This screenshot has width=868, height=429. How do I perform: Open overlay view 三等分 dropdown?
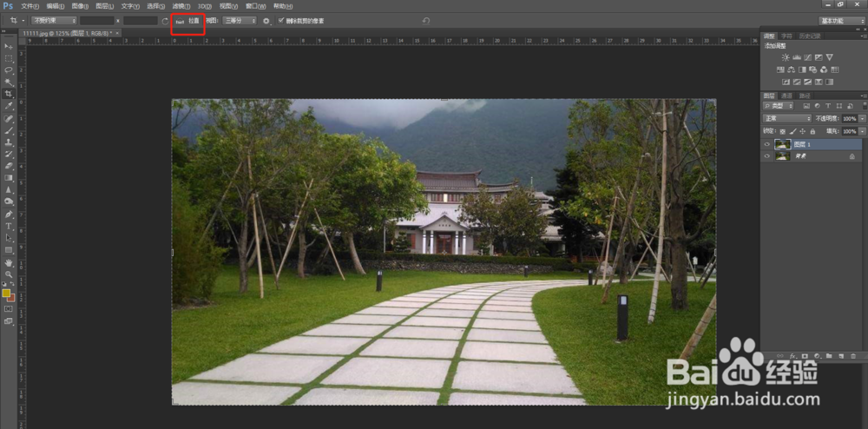pos(240,21)
